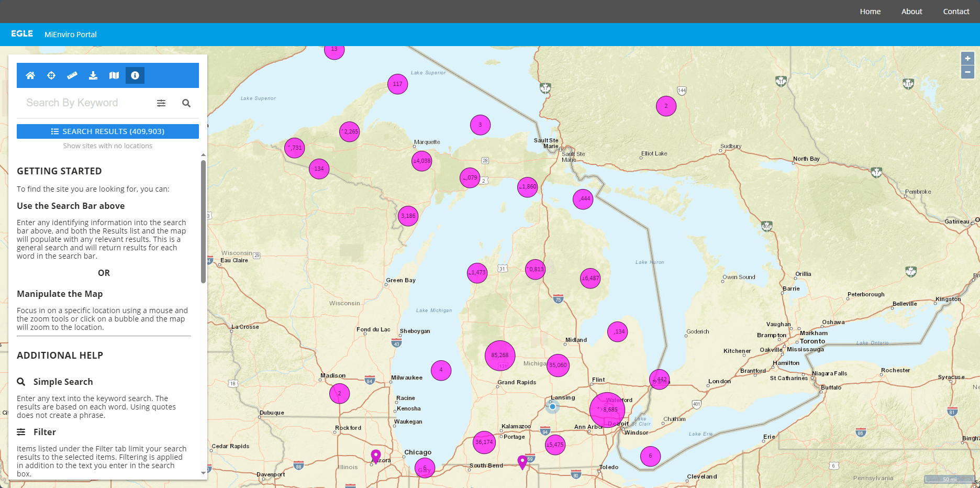Open the Contact menu item
This screenshot has width=980, height=488.
pos(956,12)
